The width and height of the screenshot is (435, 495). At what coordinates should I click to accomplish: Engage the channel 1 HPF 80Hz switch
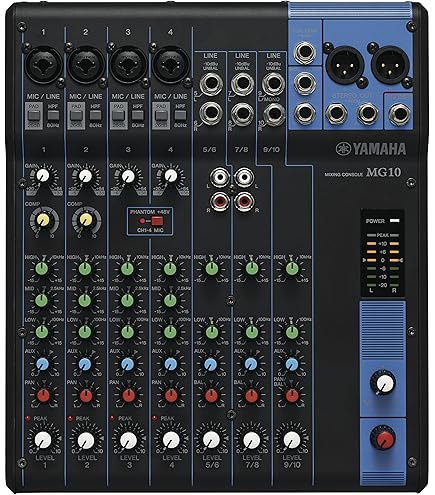click(53, 116)
